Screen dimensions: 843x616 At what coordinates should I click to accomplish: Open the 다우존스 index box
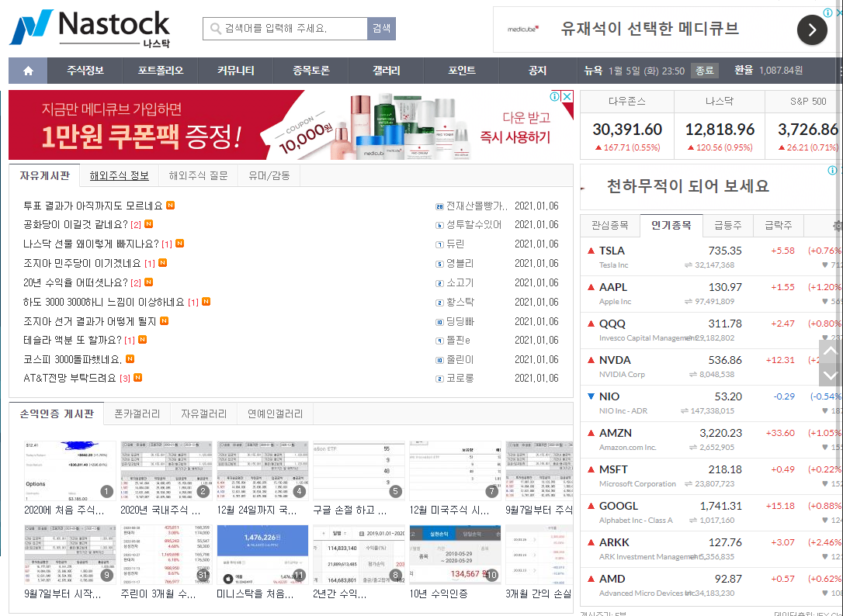[627, 125]
